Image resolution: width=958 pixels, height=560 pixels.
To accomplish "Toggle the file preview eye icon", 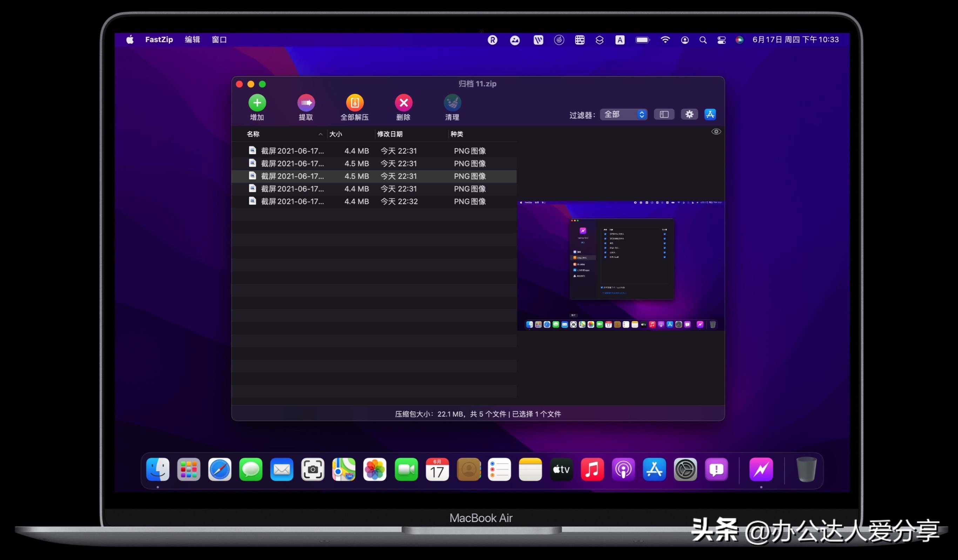I will tap(716, 131).
